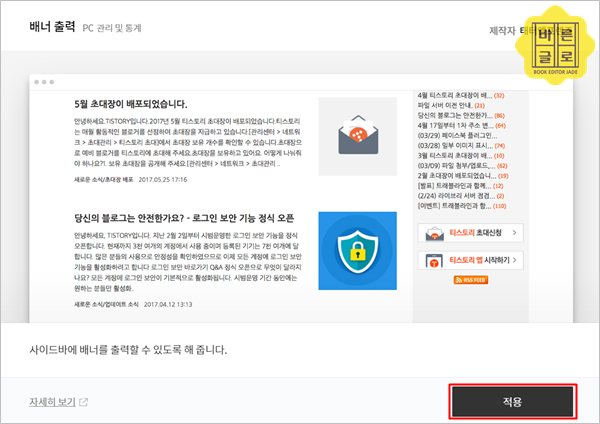Image resolution: width=600 pixels, height=424 pixels.
Task: Click the envelope invitation thumbnail image
Action: [357, 136]
